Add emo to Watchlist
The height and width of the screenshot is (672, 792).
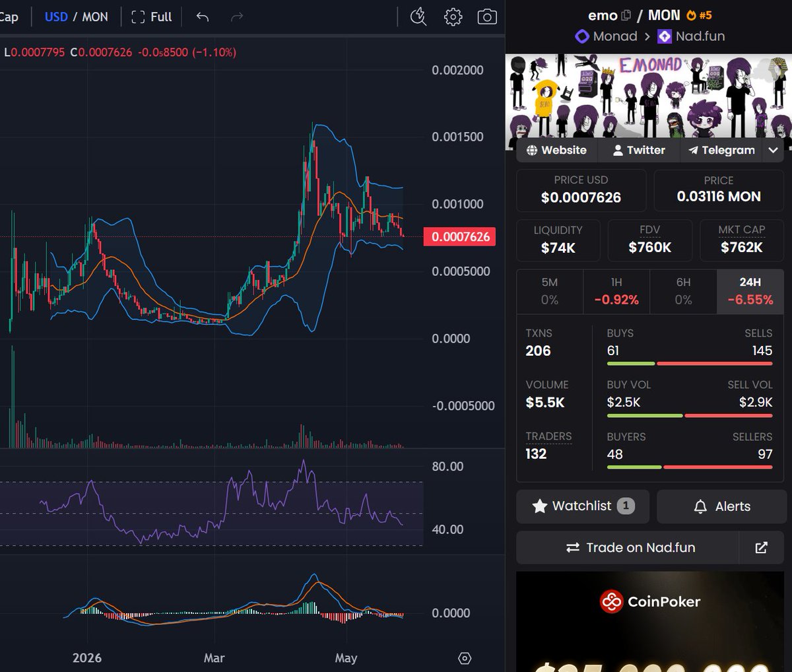tap(583, 506)
